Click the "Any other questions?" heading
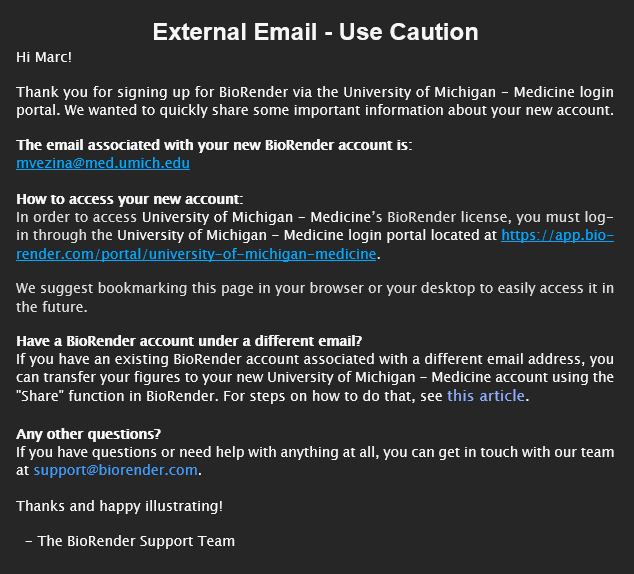The width and height of the screenshot is (634, 574). (x=89, y=434)
